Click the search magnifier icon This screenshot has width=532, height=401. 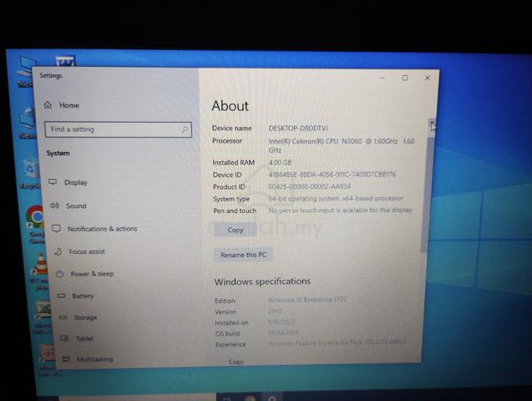pos(185,129)
